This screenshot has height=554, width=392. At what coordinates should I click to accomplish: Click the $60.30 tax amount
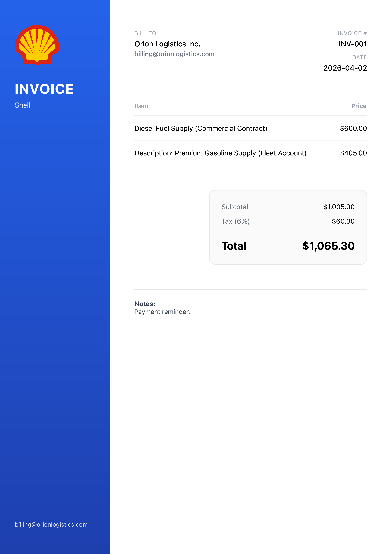tap(343, 221)
